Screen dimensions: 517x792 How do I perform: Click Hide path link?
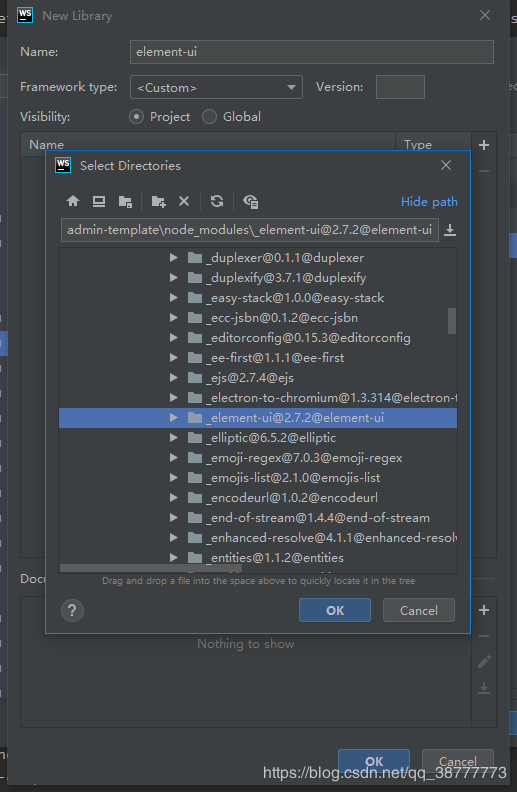(x=429, y=202)
